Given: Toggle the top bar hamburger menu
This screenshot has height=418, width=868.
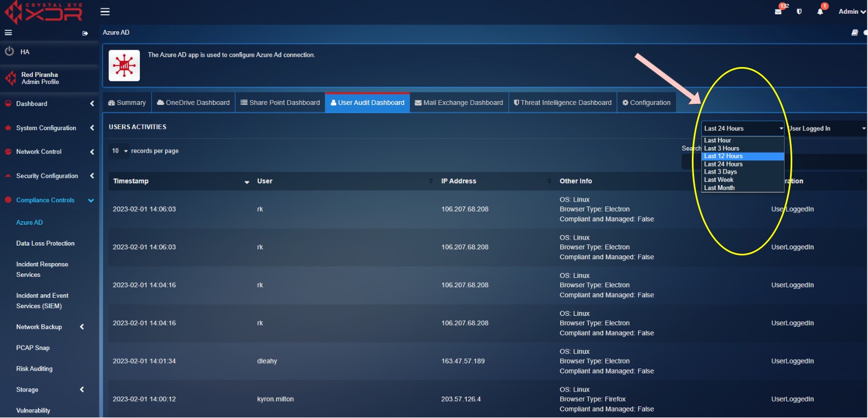Looking at the screenshot, I should click(x=105, y=12).
